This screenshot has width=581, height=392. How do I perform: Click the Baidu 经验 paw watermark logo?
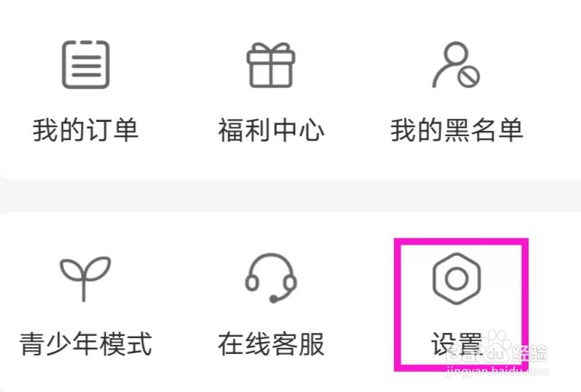(496, 348)
